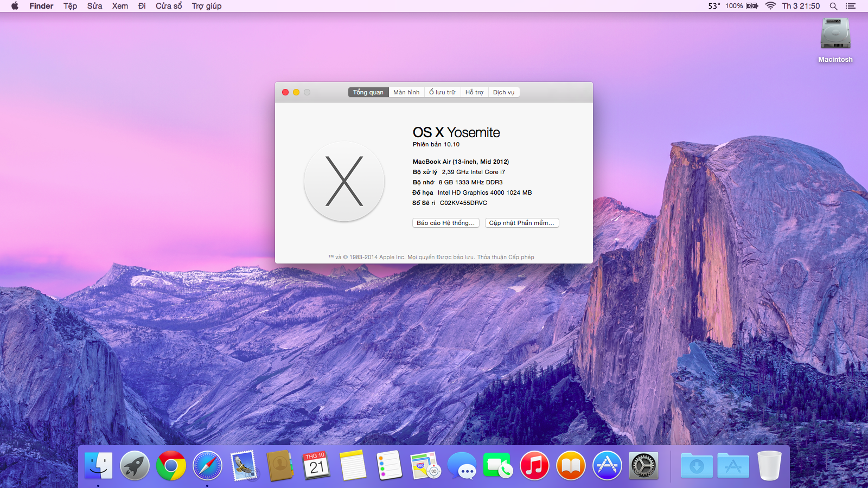Switch to the Hỗ trợ tab
This screenshot has width=868, height=488.
[474, 92]
